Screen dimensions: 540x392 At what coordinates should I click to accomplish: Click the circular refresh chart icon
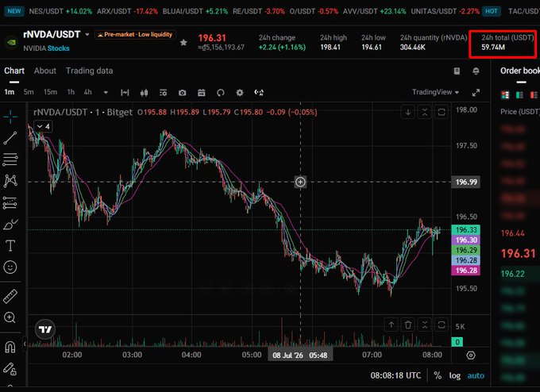click(x=221, y=93)
